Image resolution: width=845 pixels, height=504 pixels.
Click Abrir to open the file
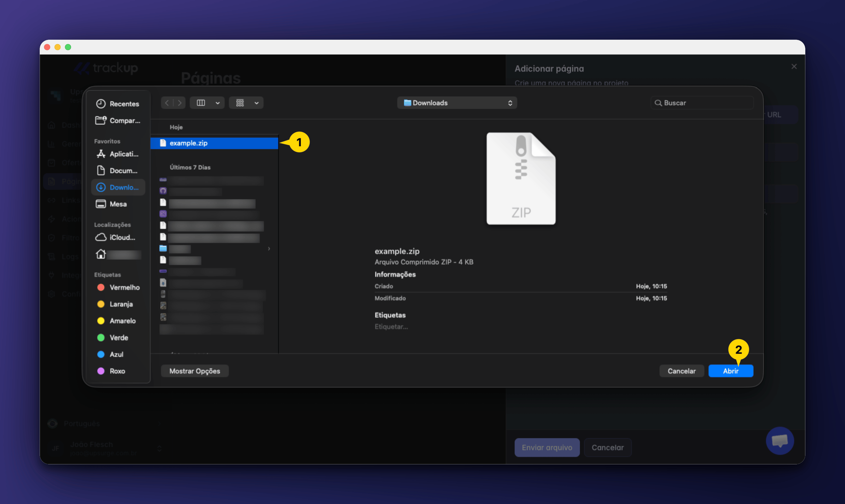point(731,371)
